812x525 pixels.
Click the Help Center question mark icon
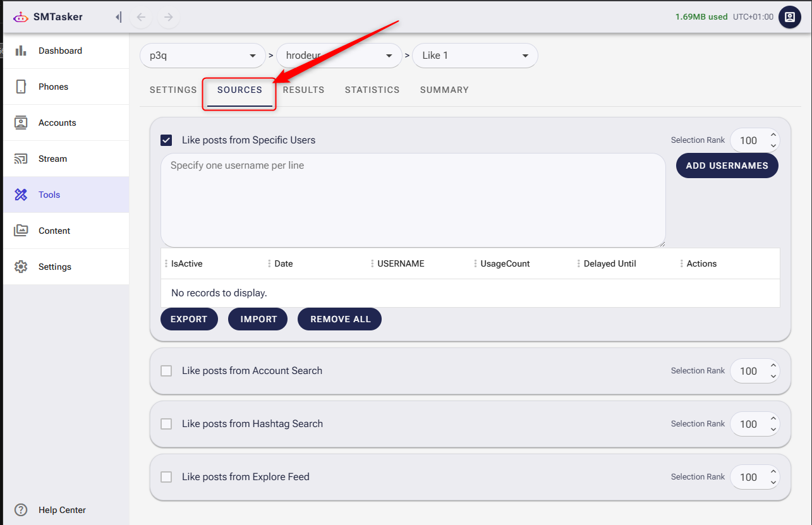(21, 510)
